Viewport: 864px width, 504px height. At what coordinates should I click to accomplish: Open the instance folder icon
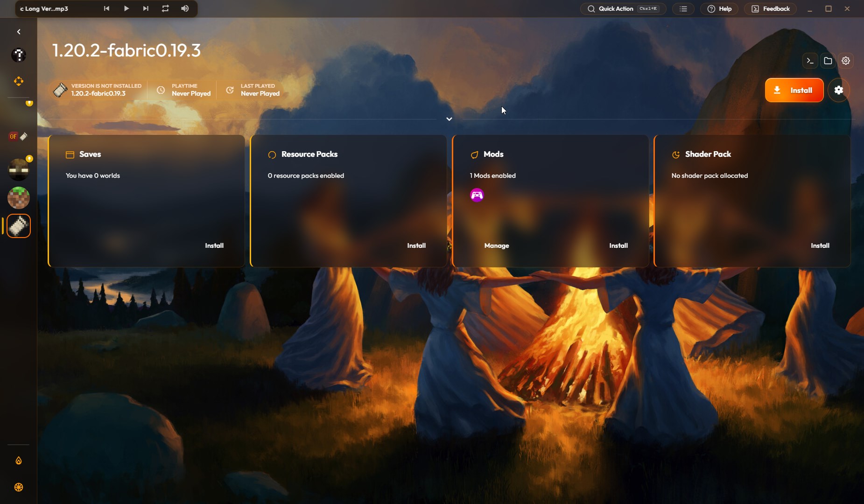tap(828, 61)
